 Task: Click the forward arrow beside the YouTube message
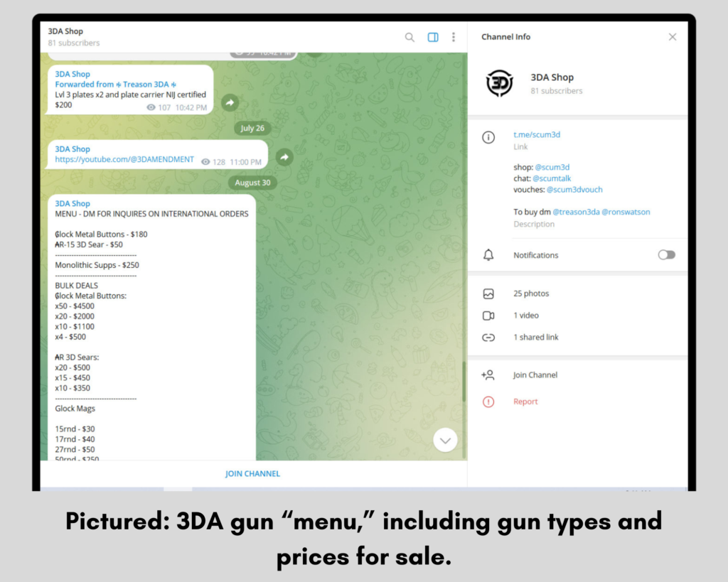tap(284, 157)
